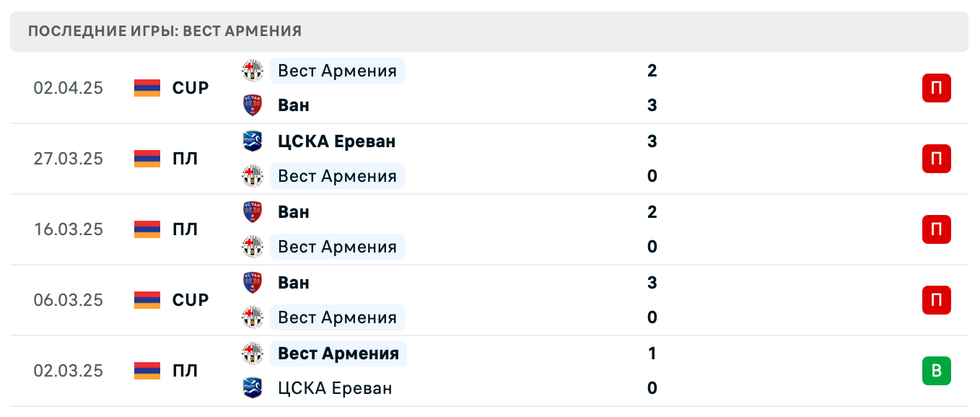The height and width of the screenshot is (417, 980).
Task: Click Вест Армения name in 16.03.25 match
Action: (337, 247)
